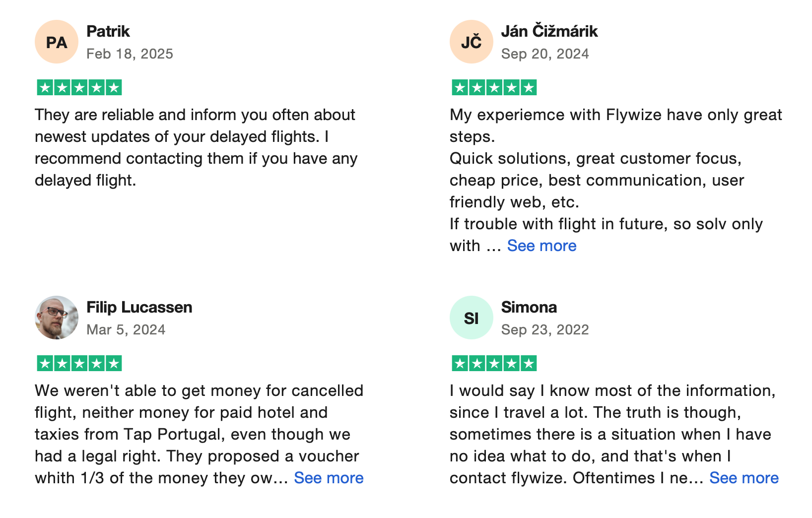Image resolution: width=812 pixels, height=518 pixels.
Task: Expand Filip Lucassen's review with See more
Action: click(x=329, y=478)
